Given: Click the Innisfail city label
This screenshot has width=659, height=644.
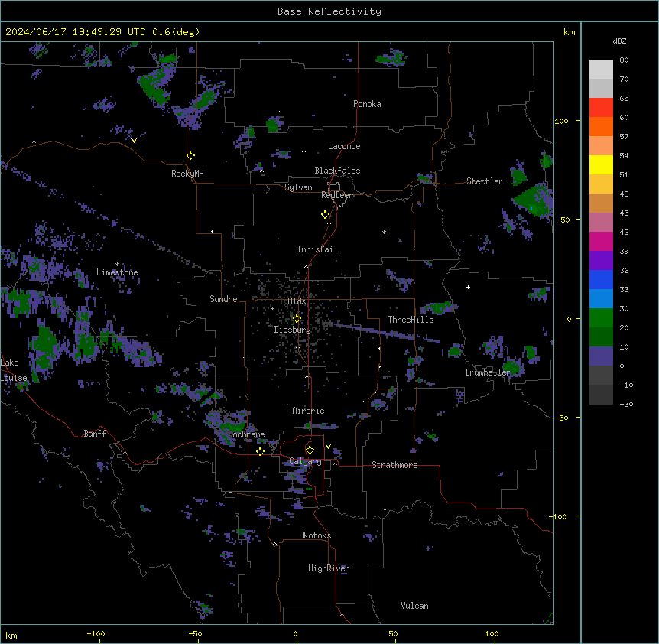Looking at the screenshot, I should (x=317, y=249).
